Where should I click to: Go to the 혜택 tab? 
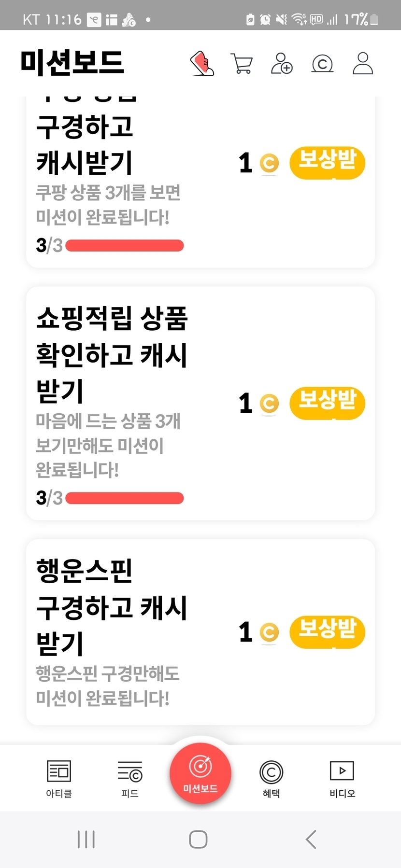coord(271,778)
